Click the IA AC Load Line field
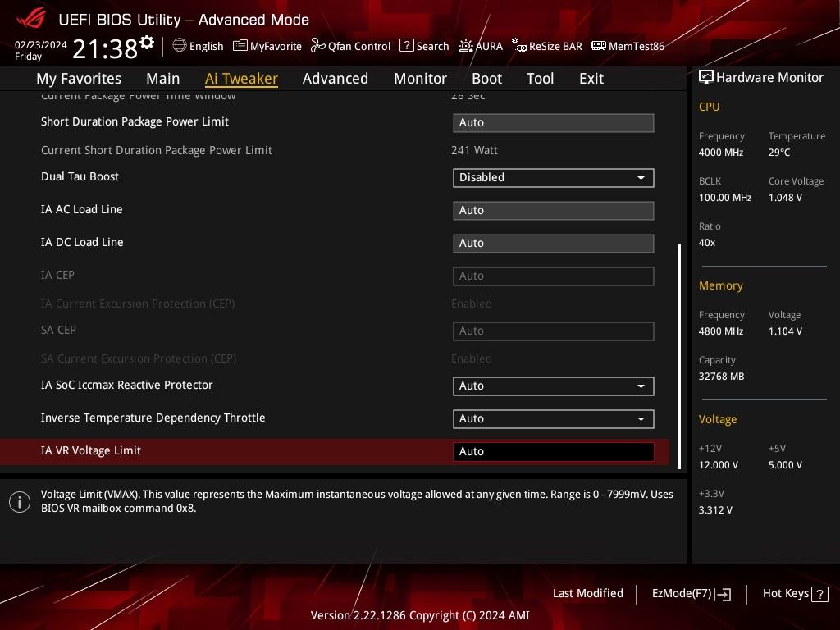The height and width of the screenshot is (630, 840). pos(554,211)
